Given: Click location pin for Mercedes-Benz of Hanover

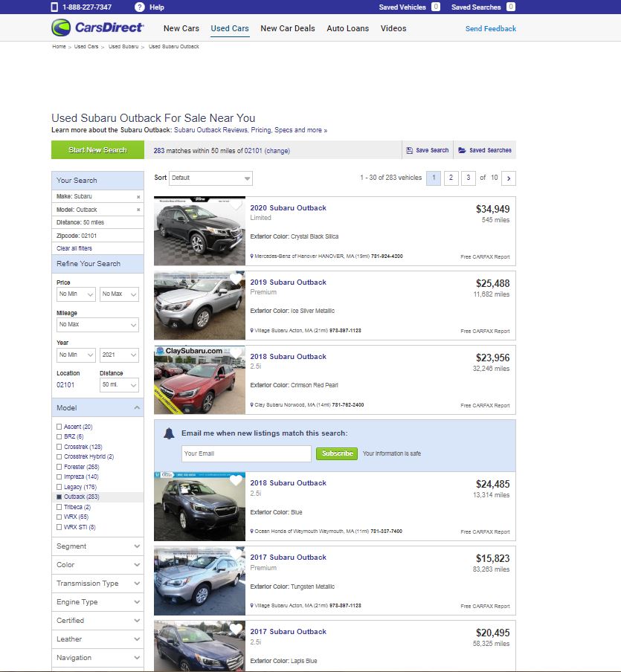Looking at the screenshot, I should tap(251, 256).
